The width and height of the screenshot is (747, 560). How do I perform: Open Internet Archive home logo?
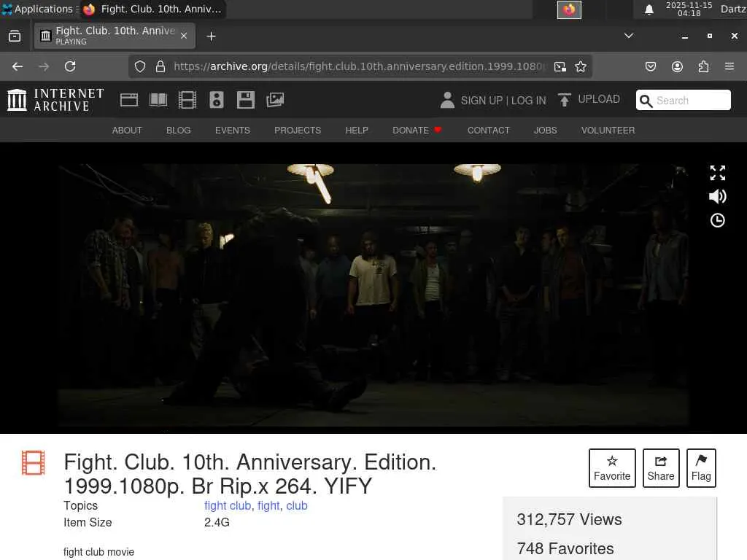click(x=55, y=100)
